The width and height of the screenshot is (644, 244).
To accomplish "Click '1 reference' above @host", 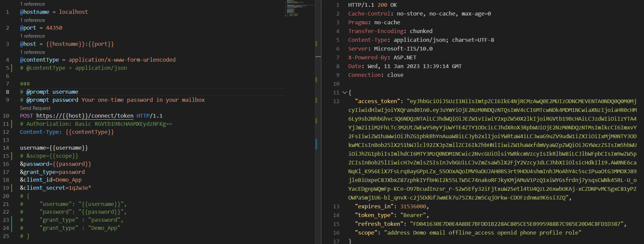I will pos(32,36).
